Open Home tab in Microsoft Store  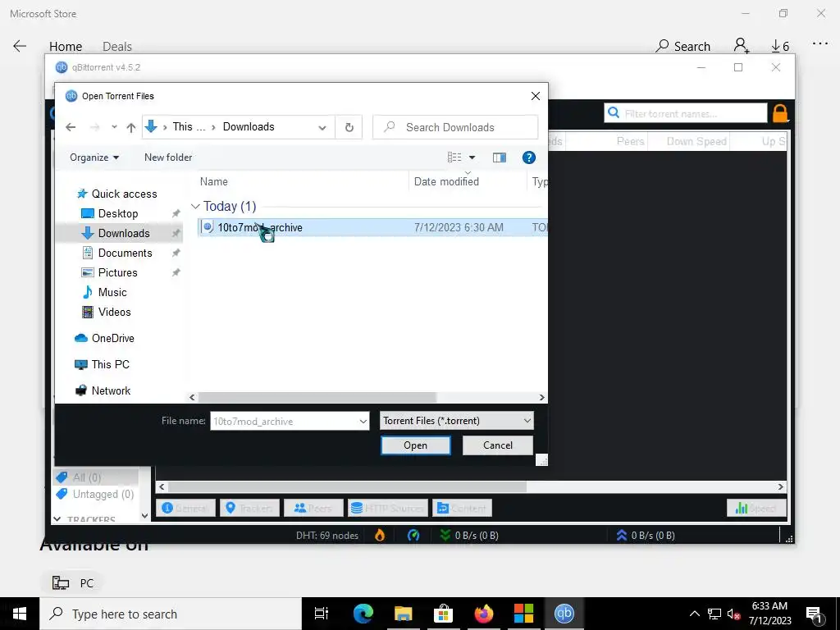(x=66, y=47)
